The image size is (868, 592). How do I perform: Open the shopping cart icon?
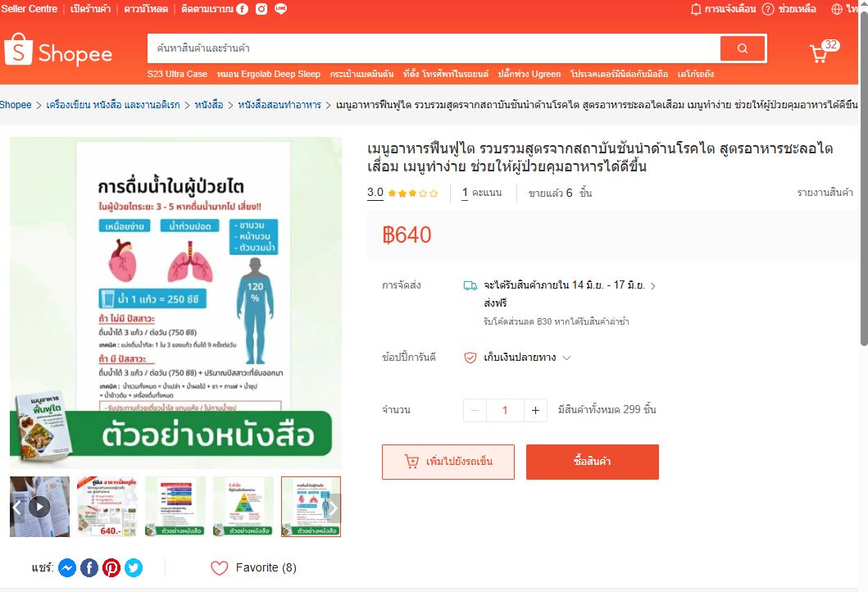819,53
